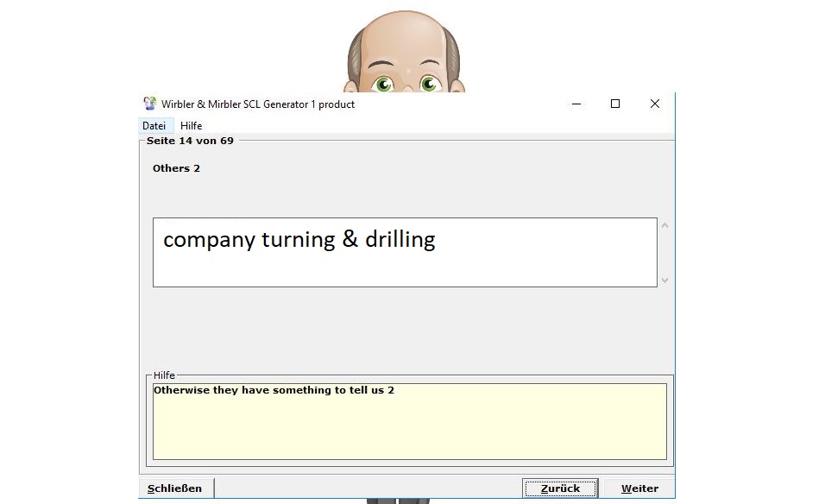Go back with the Zurück button
The image size is (825, 504).
tap(560, 488)
